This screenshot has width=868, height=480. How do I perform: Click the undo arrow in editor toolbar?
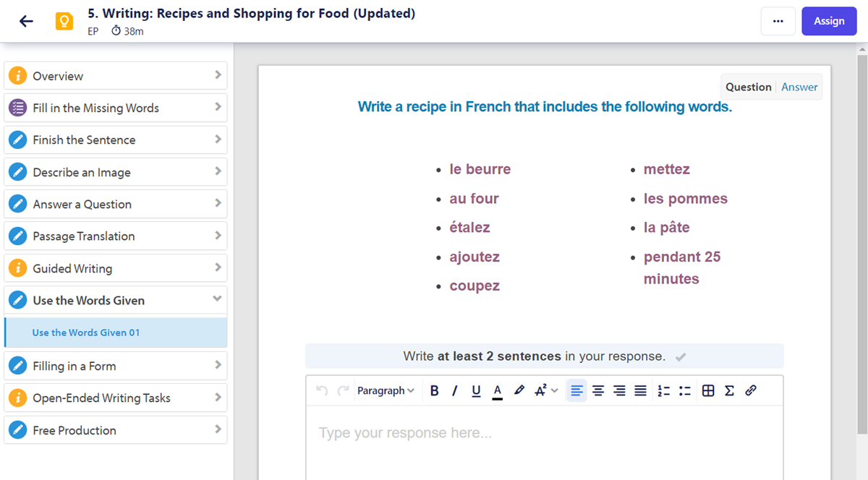[x=323, y=390]
